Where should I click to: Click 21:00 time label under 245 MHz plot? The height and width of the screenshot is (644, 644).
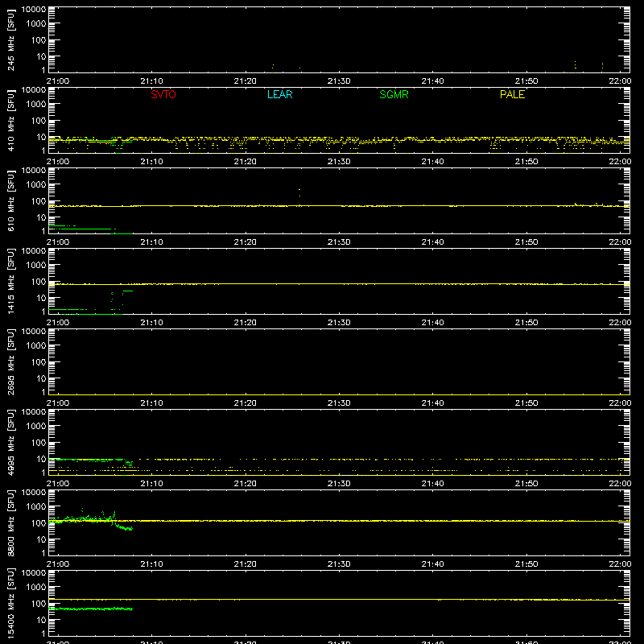tap(57, 81)
